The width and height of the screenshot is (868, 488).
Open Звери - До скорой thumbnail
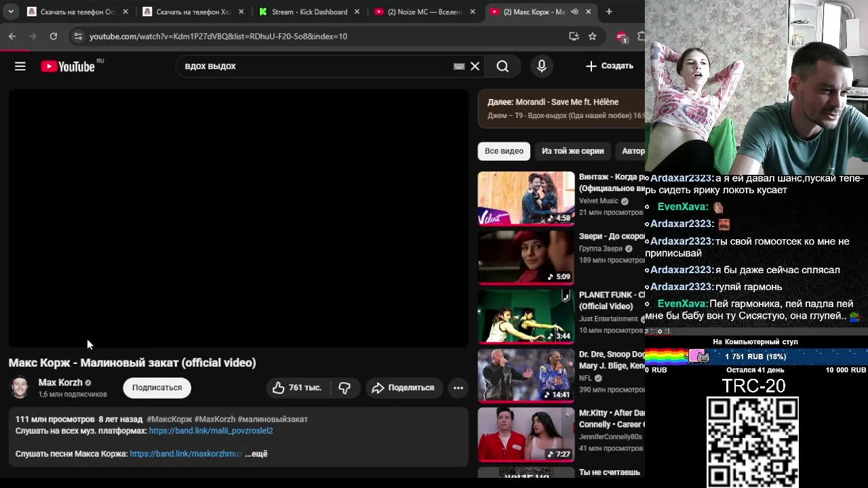point(526,257)
